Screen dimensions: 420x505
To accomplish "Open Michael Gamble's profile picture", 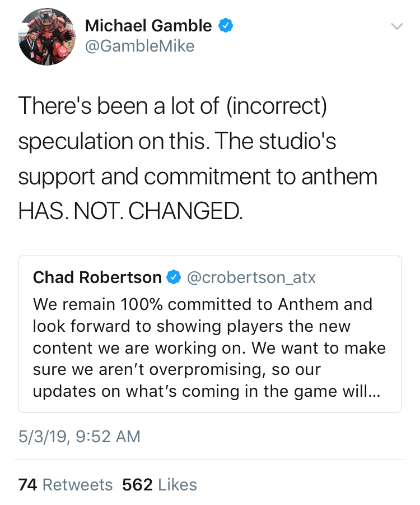I will [x=47, y=37].
